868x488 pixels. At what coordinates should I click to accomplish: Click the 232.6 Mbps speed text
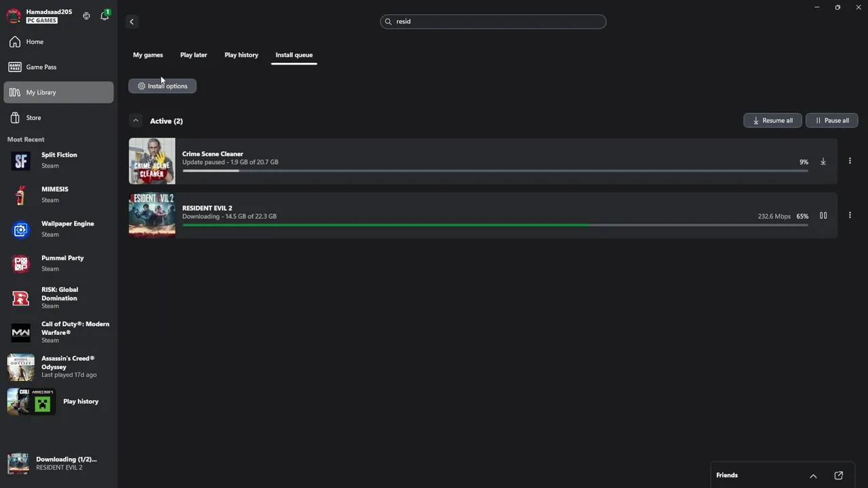774,216
